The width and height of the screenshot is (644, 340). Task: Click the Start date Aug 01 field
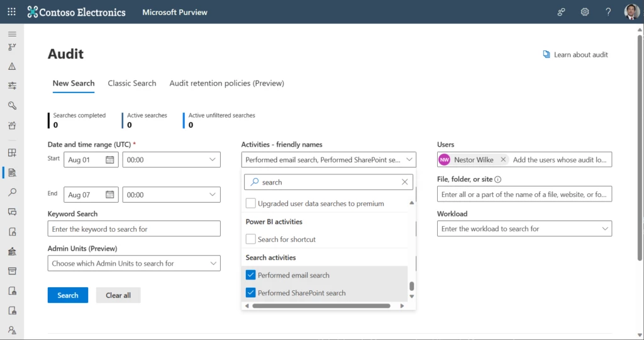91,159
